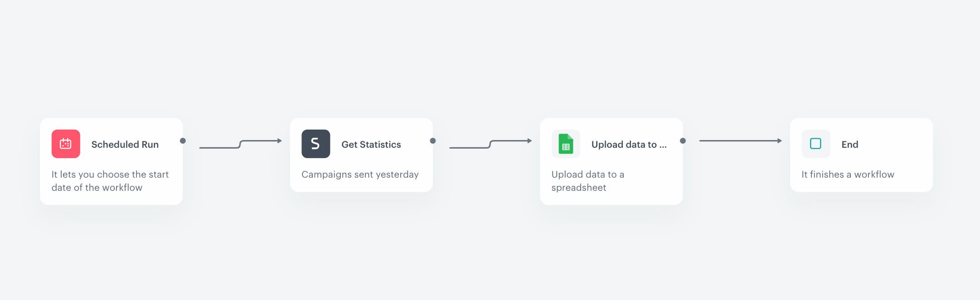Viewport: 980px width, 300px height.
Task: Click the truncated Upload data to ... title
Action: [x=629, y=144]
